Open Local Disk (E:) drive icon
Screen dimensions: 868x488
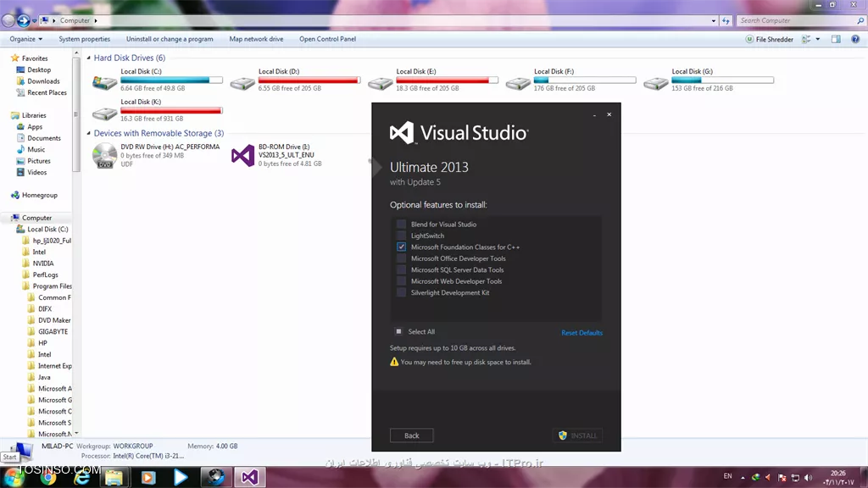pyautogui.click(x=380, y=82)
